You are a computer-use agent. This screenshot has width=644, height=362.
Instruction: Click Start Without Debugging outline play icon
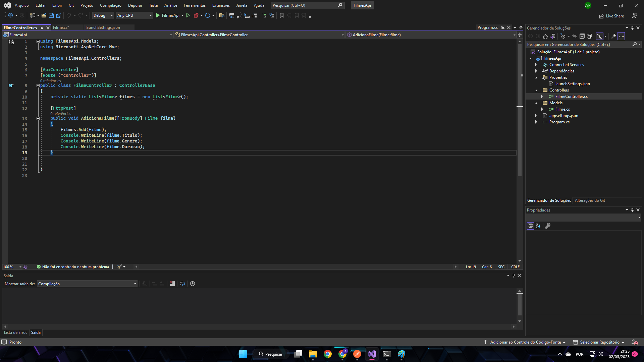click(x=188, y=15)
